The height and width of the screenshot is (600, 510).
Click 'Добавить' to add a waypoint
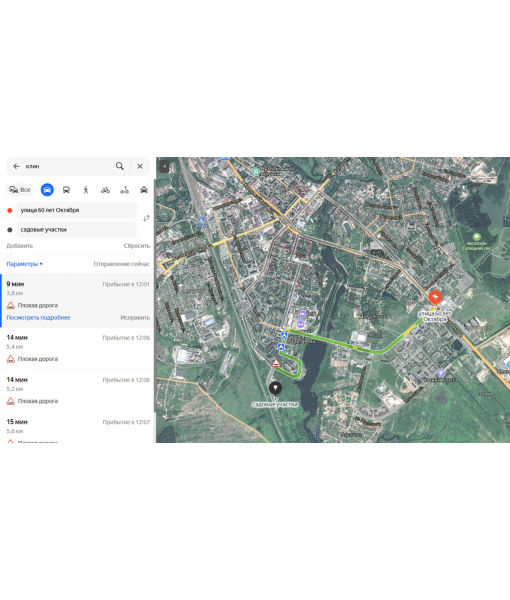(20, 246)
